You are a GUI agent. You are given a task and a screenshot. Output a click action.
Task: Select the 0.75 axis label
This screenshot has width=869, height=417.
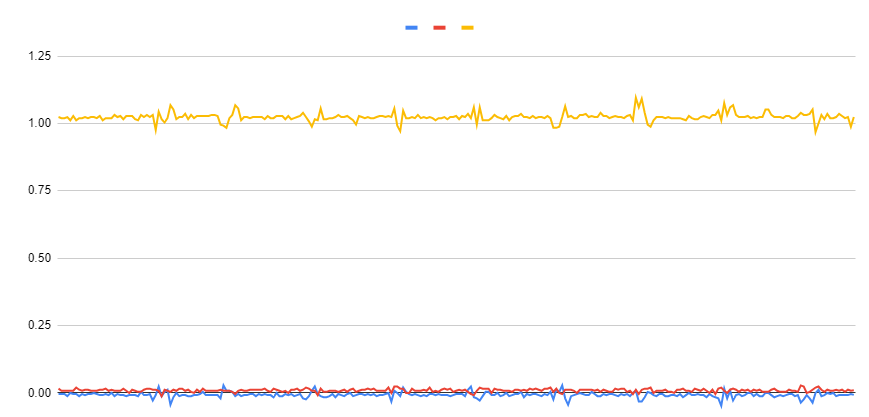coord(40,190)
